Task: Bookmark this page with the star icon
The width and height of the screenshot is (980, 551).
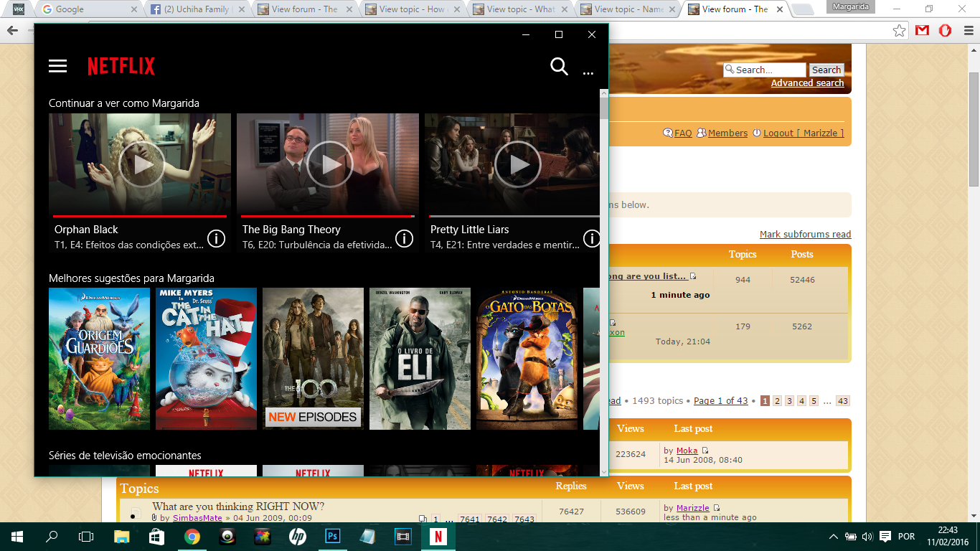Action: 899,31
